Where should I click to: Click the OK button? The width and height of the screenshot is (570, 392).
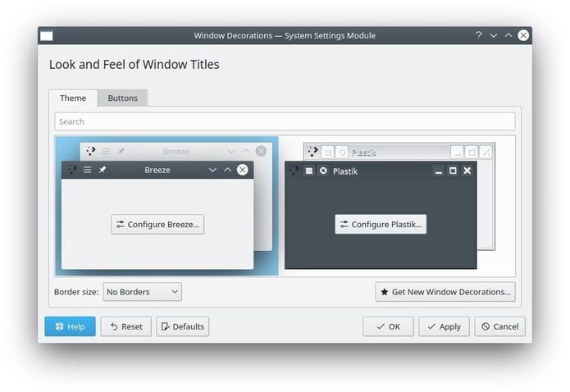tap(388, 326)
